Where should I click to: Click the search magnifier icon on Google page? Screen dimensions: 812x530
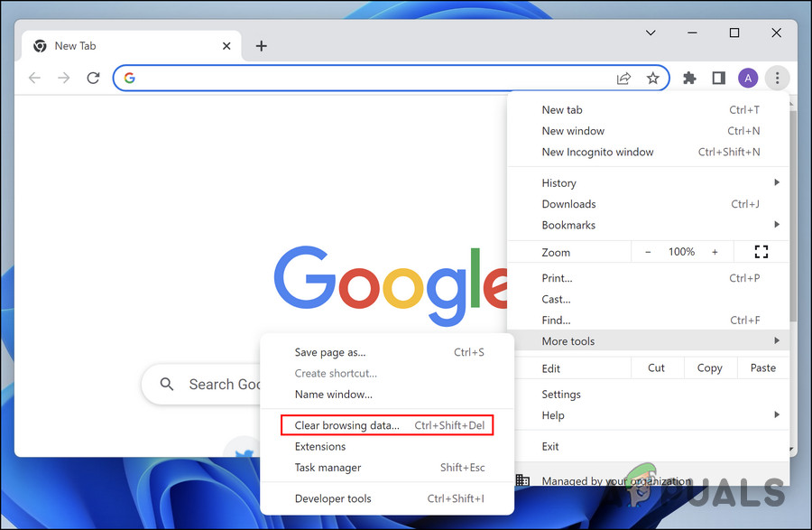click(x=167, y=384)
